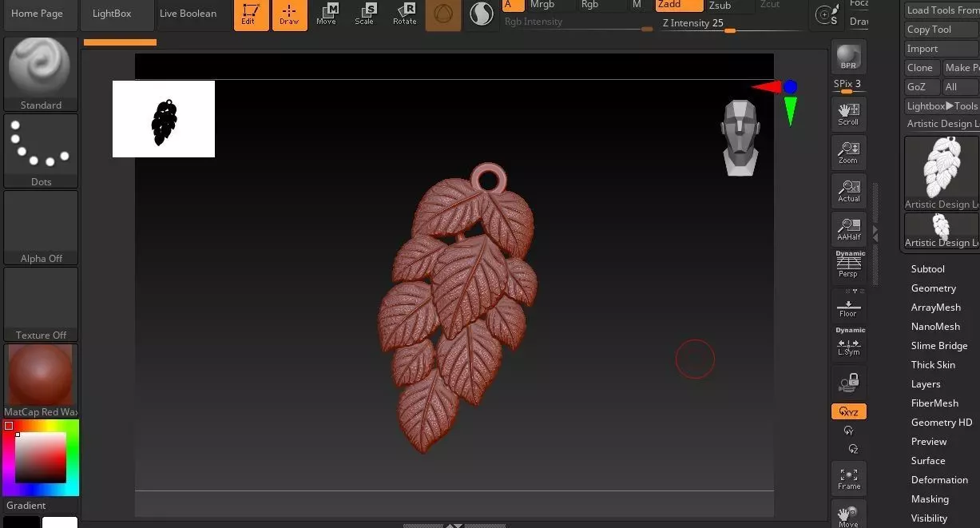The width and height of the screenshot is (980, 528).
Task: Toggle the A button next to Mrgb
Action: (x=513, y=5)
